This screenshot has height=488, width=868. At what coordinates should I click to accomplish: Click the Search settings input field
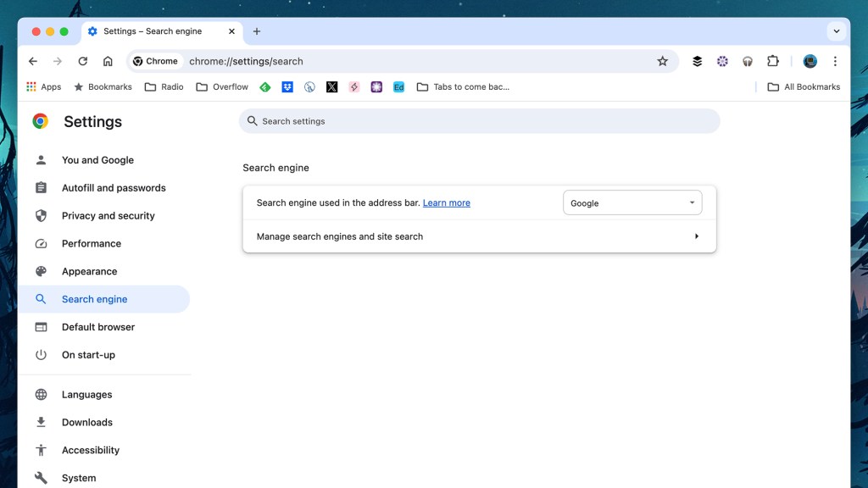(479, 121)
